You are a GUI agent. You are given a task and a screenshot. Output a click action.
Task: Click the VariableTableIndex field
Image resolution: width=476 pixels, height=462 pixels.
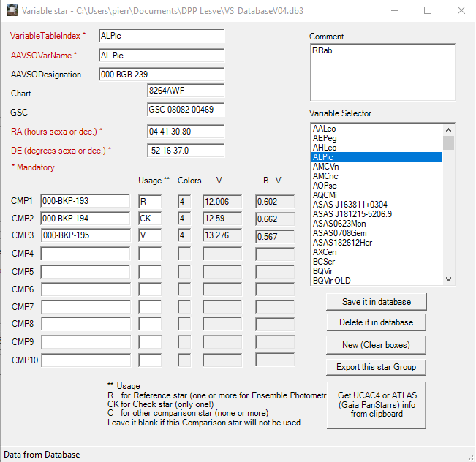pyautogui.click(x=162, y=36)
